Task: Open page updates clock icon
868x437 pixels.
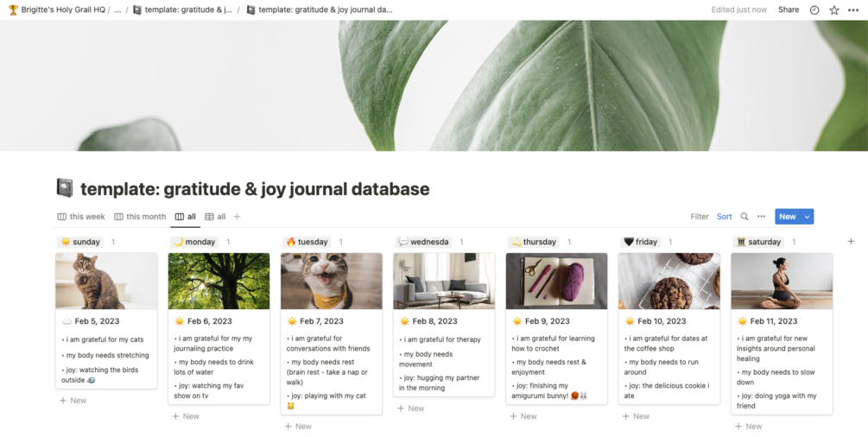Action: 814,10
